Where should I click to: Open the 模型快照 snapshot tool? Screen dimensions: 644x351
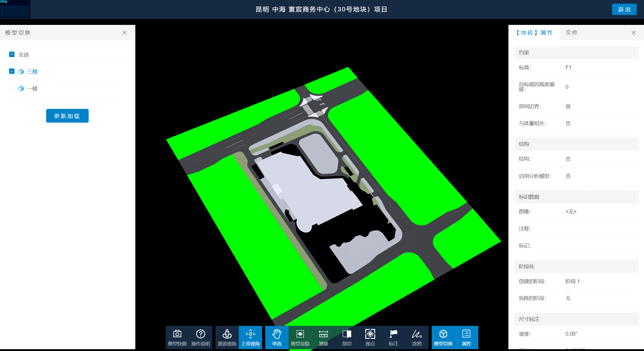[x=177, y=338]
